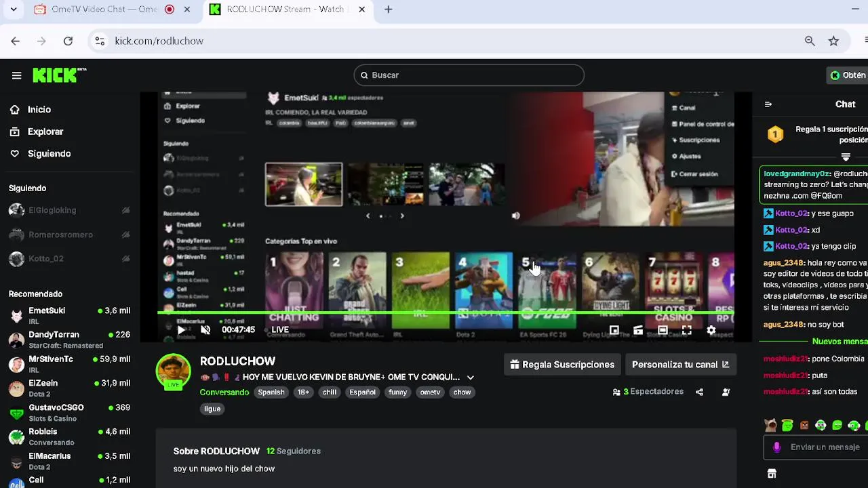The image size is (868, 488).
Task: Select the chow tag
Action: click(462, 392)
